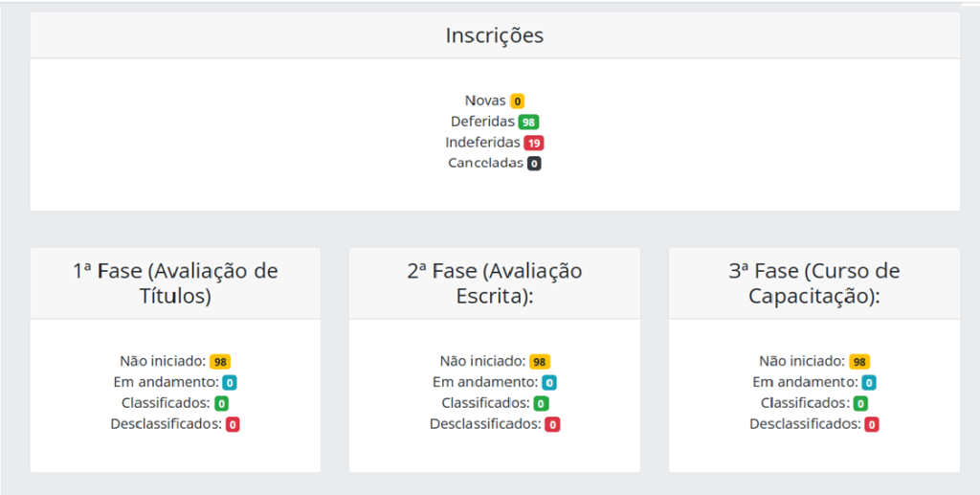Click the Canceladas label text
Screen dimensions: 980x495
click(485, 163)
